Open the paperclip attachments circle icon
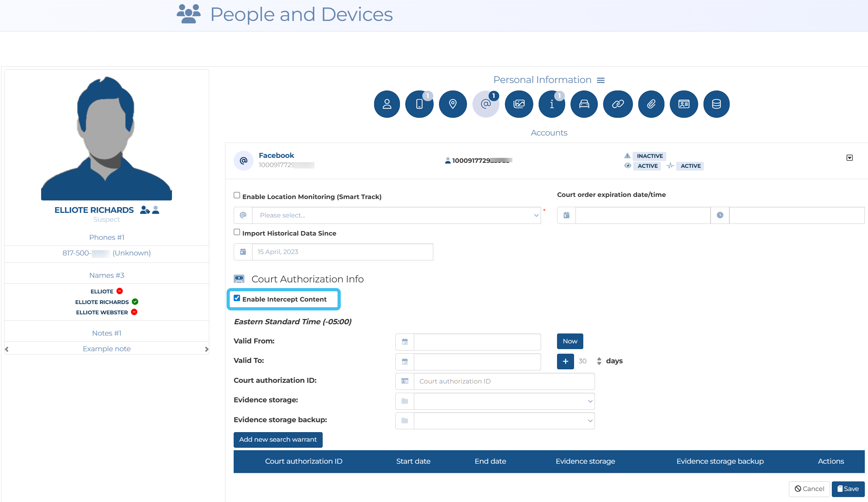The width and height of the screenshot is (868, 502). [x=651, y=104]
